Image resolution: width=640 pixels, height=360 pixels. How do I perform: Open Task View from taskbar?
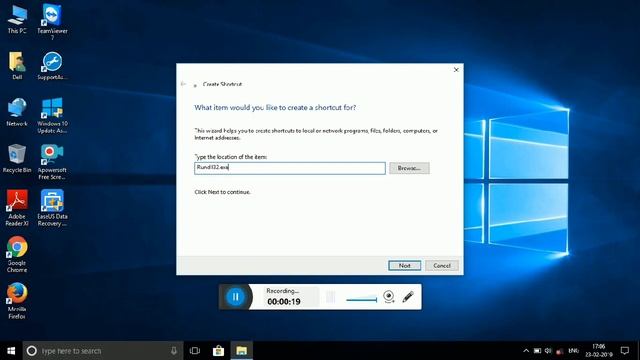click(195, 351)
